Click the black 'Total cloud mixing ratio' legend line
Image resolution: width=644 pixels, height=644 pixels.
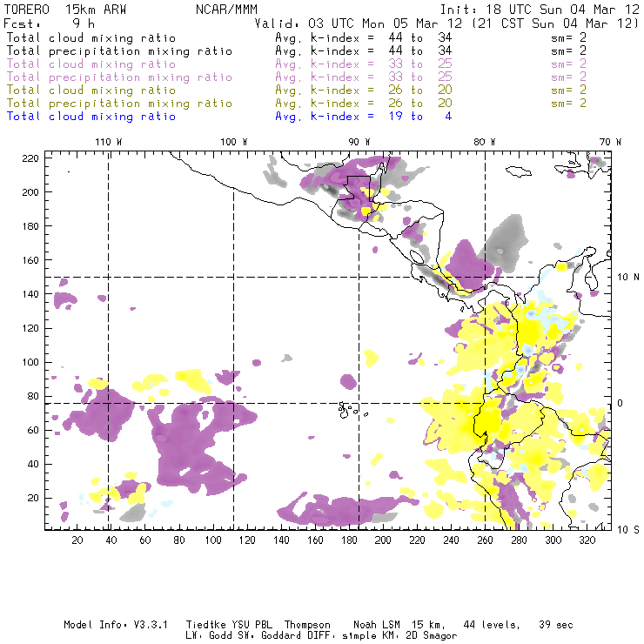click(x=91, y=37)
